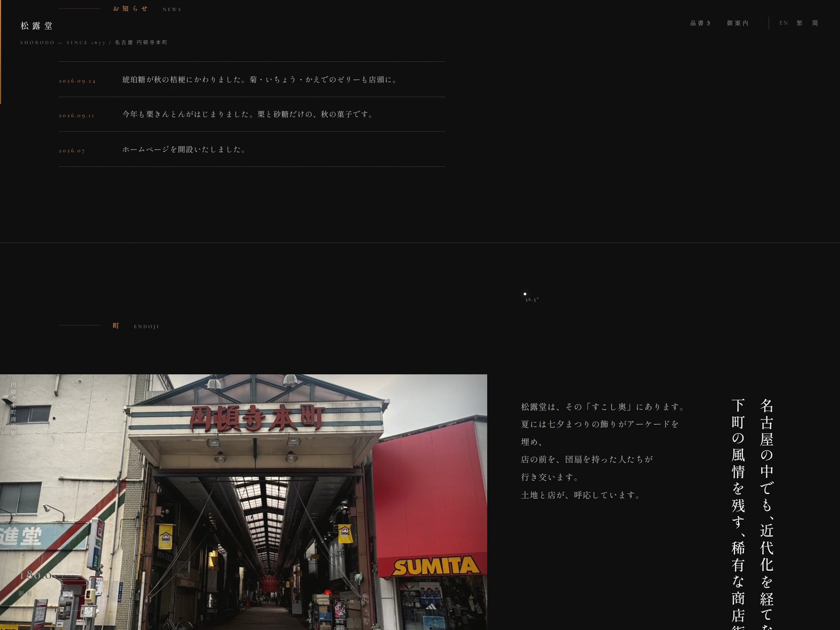Viewport: 840px width, 630px height.
Task: Click the NEWS section label
Action: point(172,9)
